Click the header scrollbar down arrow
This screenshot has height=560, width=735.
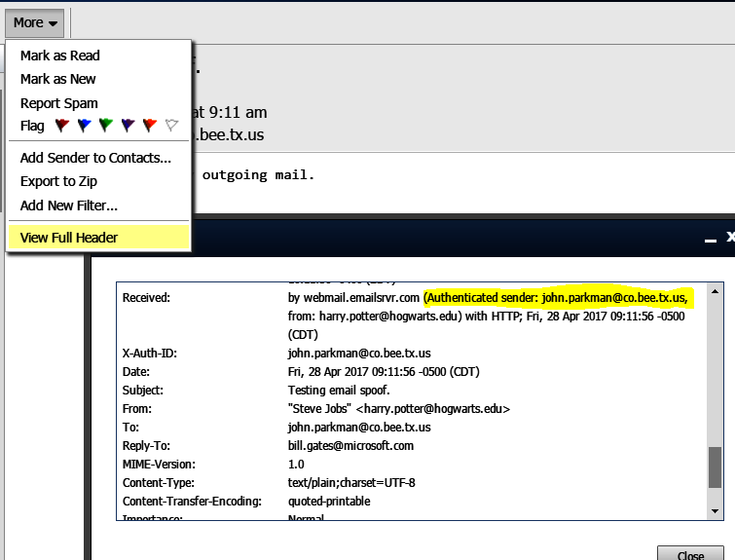tap(716, 509)
